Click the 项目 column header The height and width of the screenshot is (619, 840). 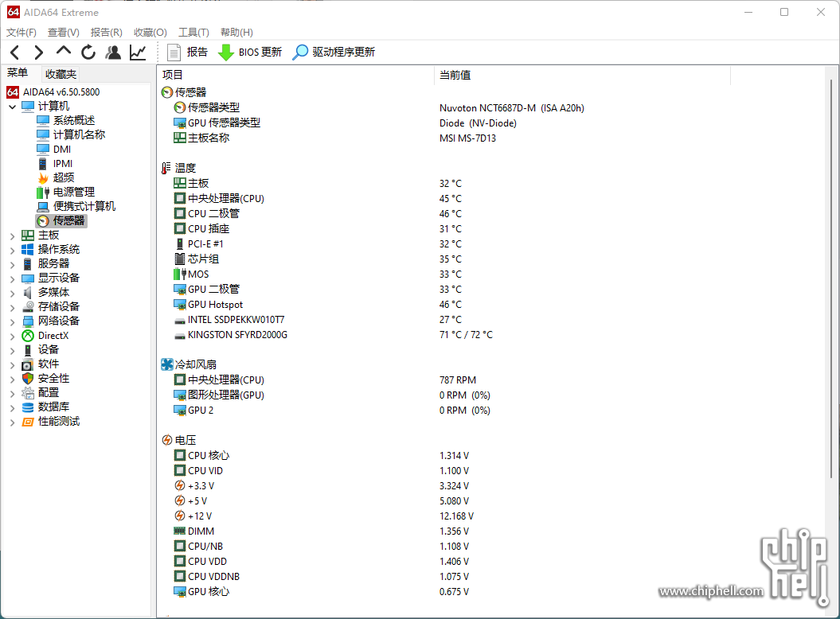tap(173, 75)
